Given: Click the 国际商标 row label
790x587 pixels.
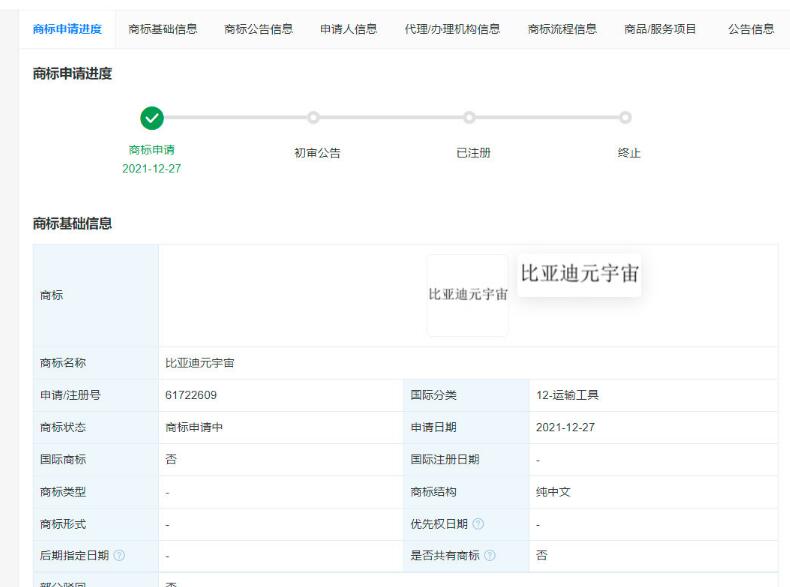Looking at the screenshot, I should [63, 460].
